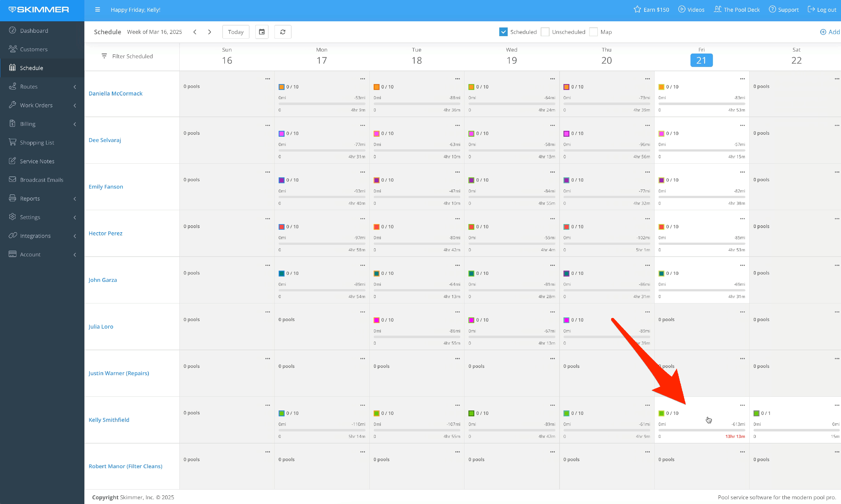Click the hamburger menu icon
Viewport: 841px width, 504px height.
(x=98, y=10)
